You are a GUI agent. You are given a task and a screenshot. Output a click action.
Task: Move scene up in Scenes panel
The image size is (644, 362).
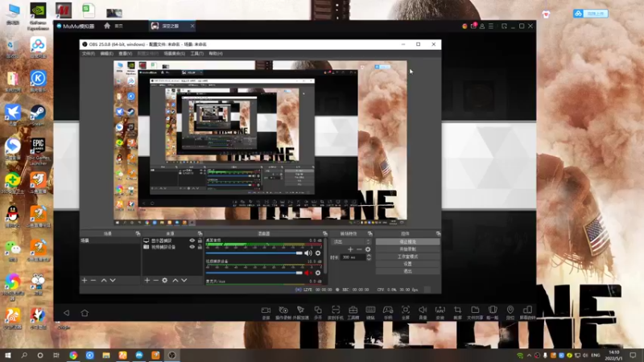pos(104,280)
